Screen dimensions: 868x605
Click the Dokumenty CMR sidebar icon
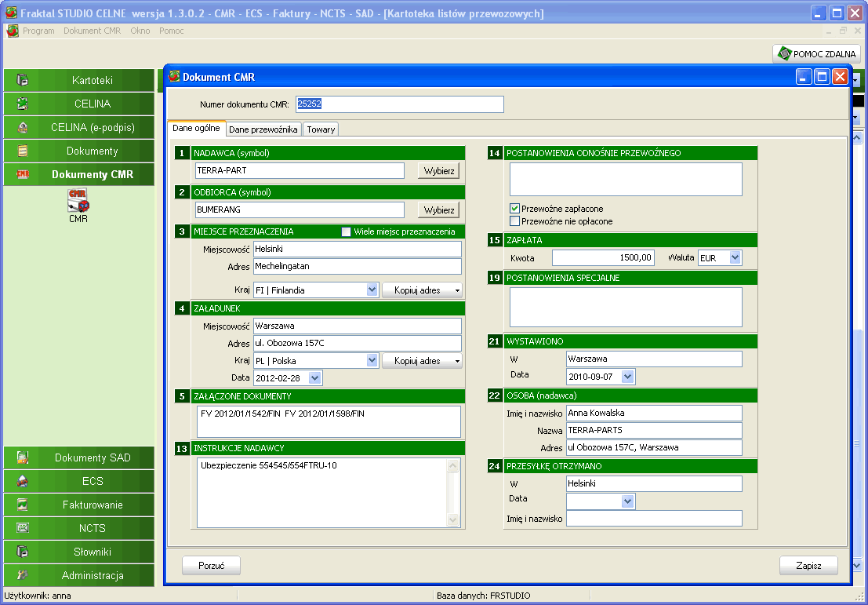point(23,174)
